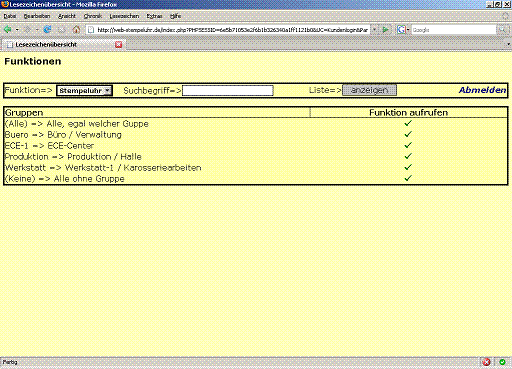The image size is (512, 369).
Task: Click the checkmark for (Alle) group
Action: [408, 123]
